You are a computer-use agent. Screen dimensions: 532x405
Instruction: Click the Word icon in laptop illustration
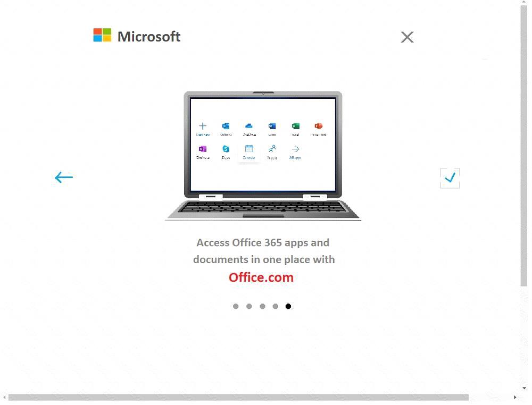point(272,126)
